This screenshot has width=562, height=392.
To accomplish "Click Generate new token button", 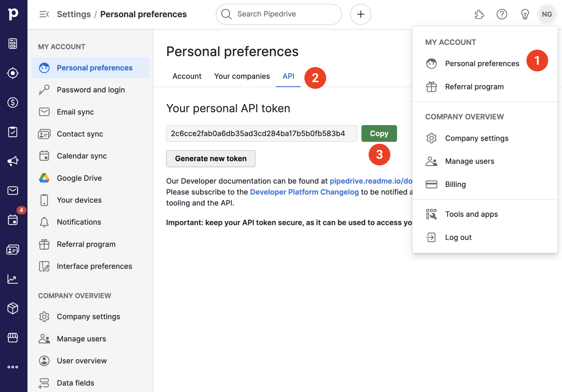I will point(210,159).
